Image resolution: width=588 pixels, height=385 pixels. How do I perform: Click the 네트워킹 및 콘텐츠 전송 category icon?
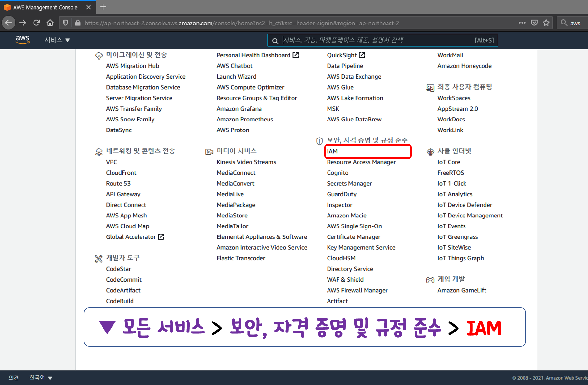coord(99,152)
